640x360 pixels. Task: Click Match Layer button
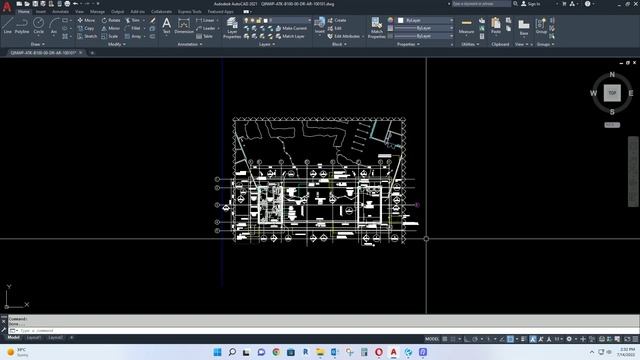point(290,36)
